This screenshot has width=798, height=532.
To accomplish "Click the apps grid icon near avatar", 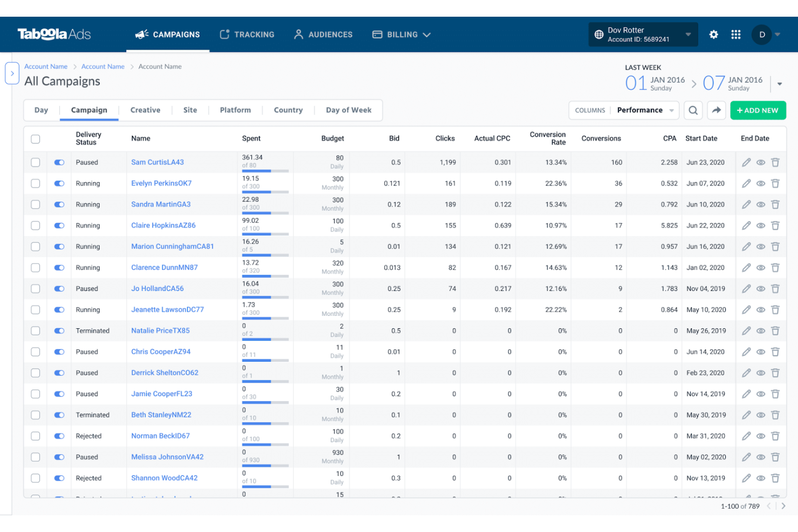I will tap(735, 34).
